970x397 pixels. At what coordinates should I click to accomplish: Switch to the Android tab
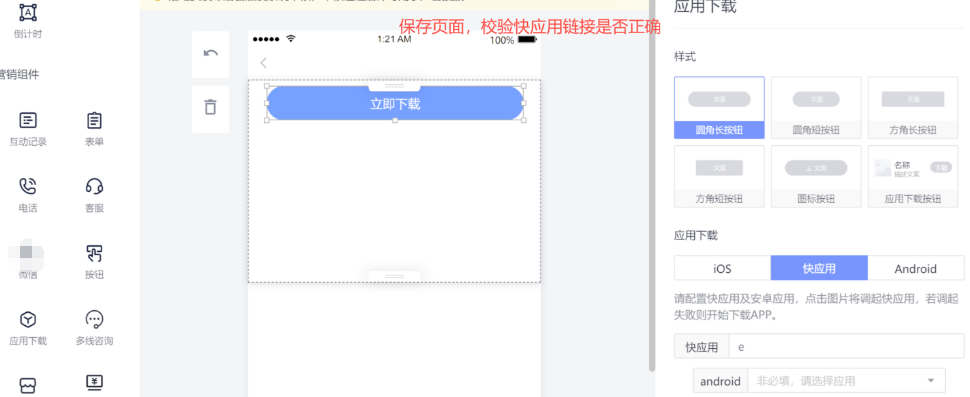click(x=916, y=268)
